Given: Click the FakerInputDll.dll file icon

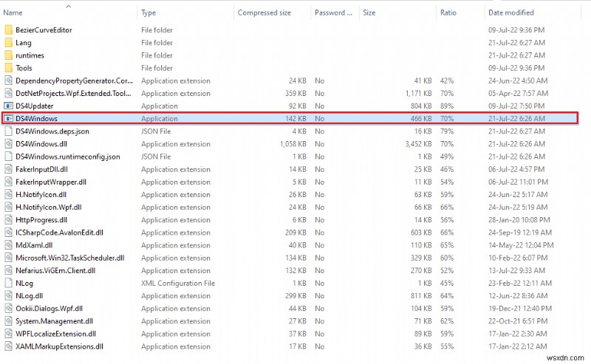Looking at the screenshot, I should click(x=8, y=169).
